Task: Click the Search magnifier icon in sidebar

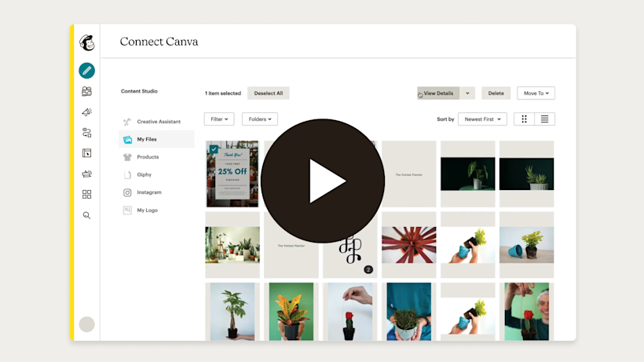Action: 87,215
